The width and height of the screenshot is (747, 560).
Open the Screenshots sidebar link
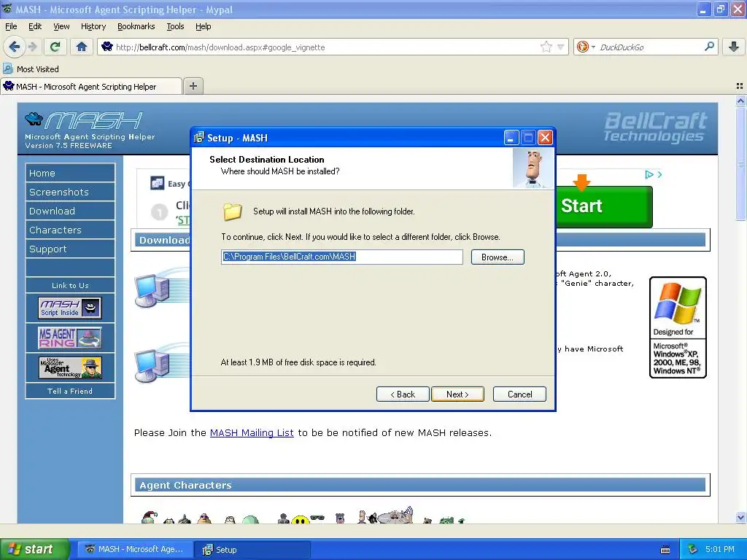[70, 192]
